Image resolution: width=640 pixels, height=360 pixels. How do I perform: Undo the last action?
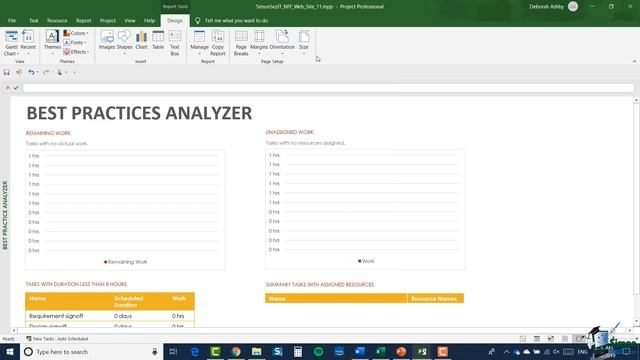click(31, 72)
